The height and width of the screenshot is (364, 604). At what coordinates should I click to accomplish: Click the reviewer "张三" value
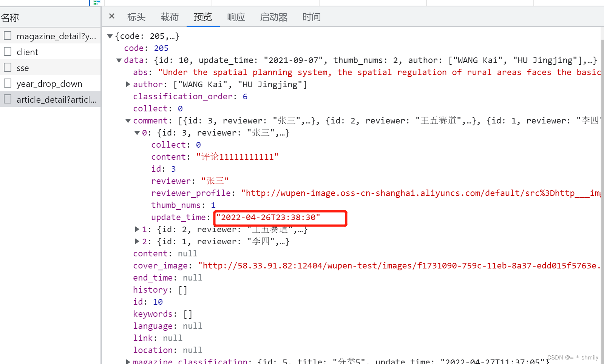pyautogui.click(x=215, y=181)
